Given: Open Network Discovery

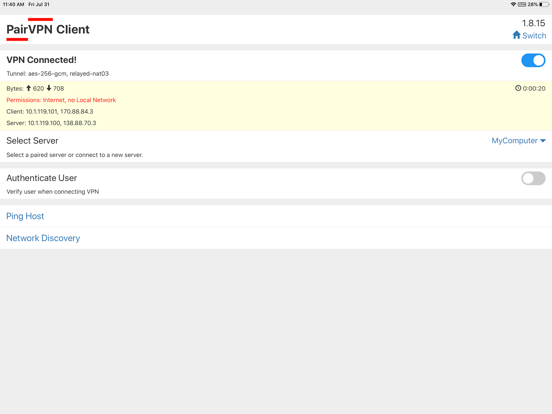Looking at the screenshot, I should (43, 238).
